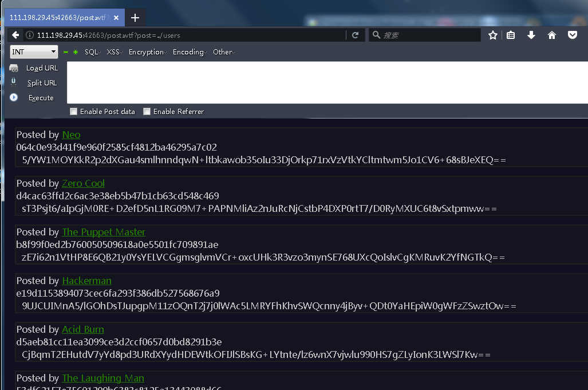Image resolution: width=588 pixels, height=390 pixels.
Task: Click the green minus HackBar icon
Action: 66,52
